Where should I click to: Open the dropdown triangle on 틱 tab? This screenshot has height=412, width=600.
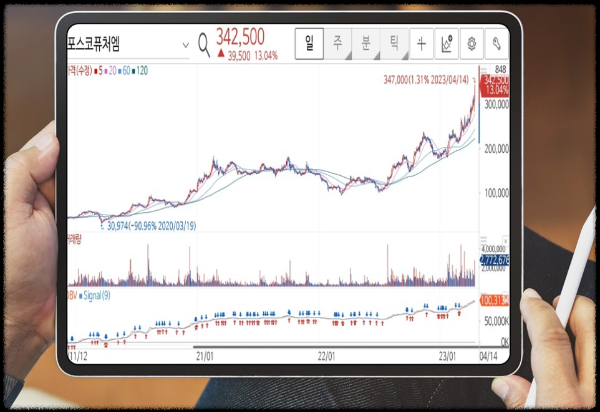tap(404, 56)
